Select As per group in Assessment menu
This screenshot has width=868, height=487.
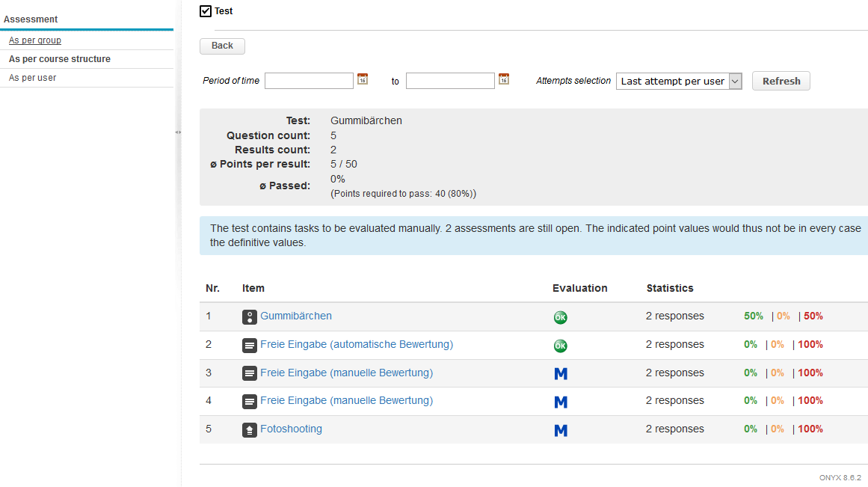[x=35, y=40]
